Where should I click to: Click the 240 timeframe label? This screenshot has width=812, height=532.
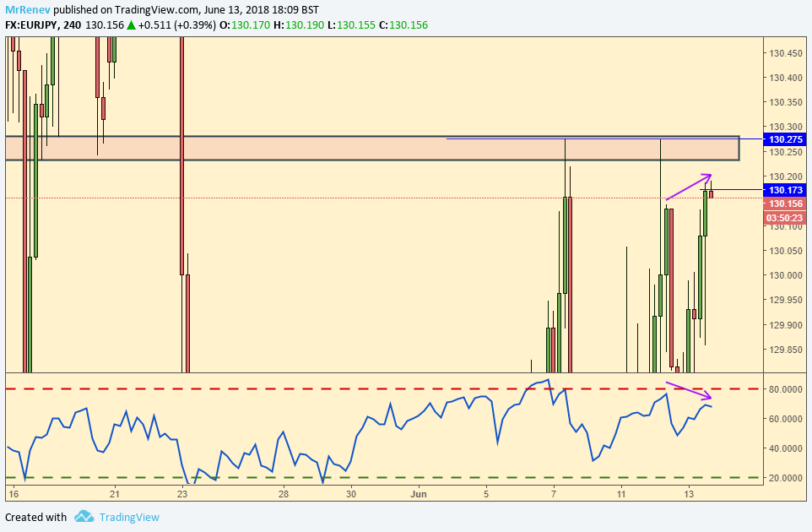click(73, 24)
